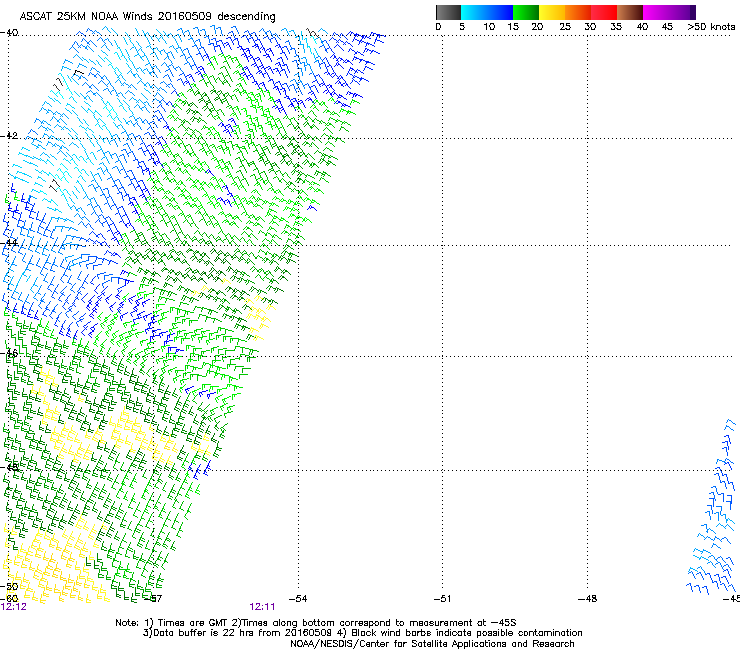Viewport: 740px width, 650px height.
Task: Click the chart title 'ASCAT 25KM NOAA Winds 20160509 descending'
Action: [x=148, y=16]
